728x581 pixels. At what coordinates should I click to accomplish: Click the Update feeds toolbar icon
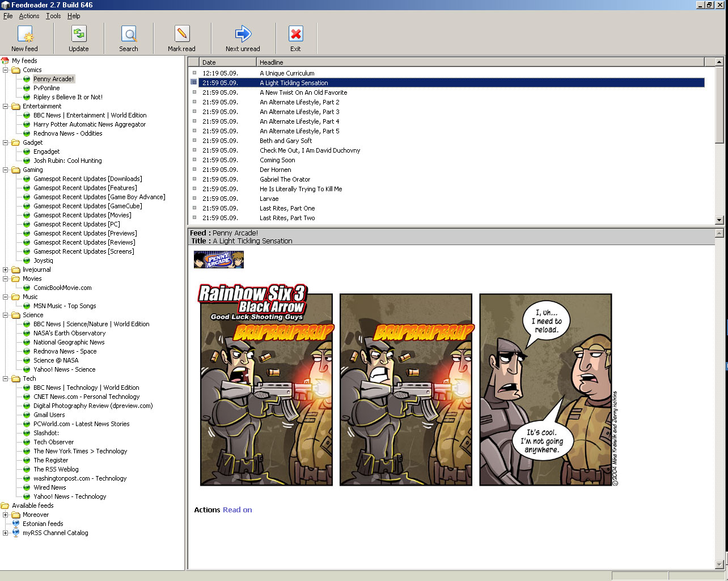(79, 34)
